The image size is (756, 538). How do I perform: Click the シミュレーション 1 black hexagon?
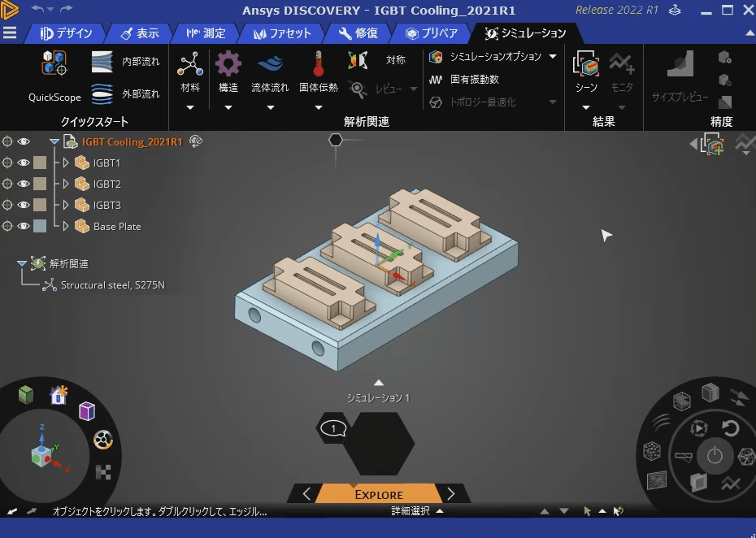[379, 443]
